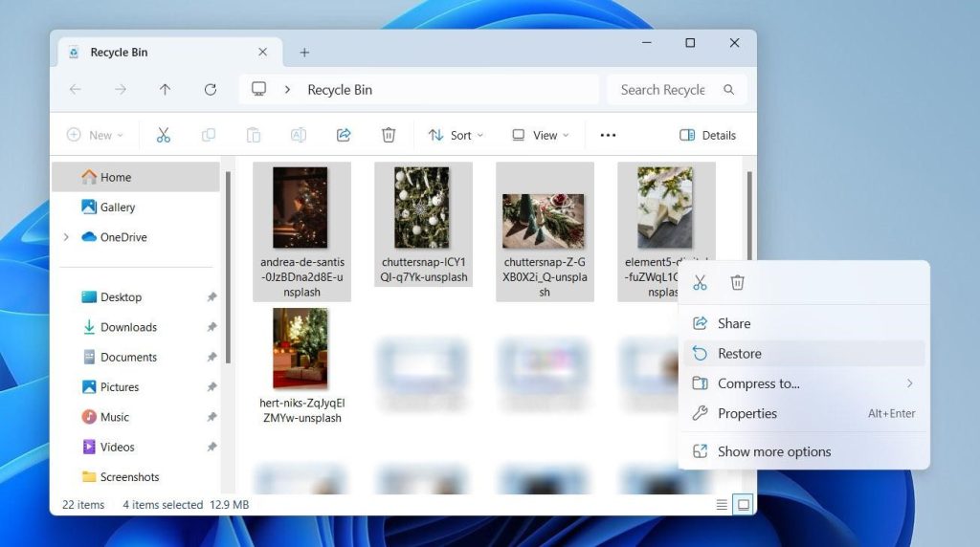Open the New dropdown
980x547 pixels.
pyautogui.click(x=95, y=135)
